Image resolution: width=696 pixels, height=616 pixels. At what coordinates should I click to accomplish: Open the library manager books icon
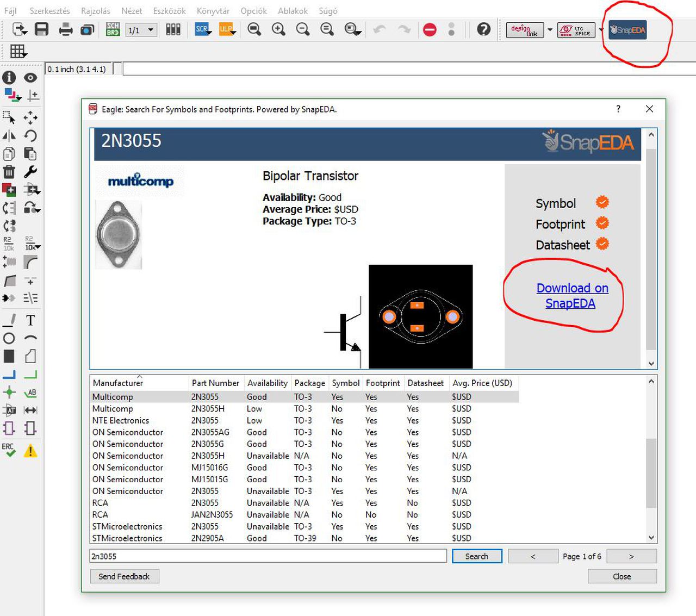pyautogui.click(x=173, y=29)
